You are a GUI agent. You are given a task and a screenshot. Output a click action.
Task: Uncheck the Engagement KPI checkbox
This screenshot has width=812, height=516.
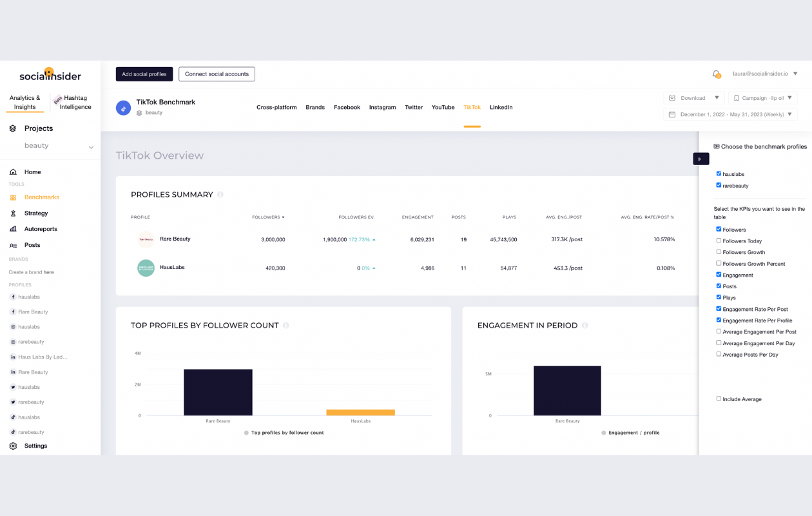click(719, 275)
